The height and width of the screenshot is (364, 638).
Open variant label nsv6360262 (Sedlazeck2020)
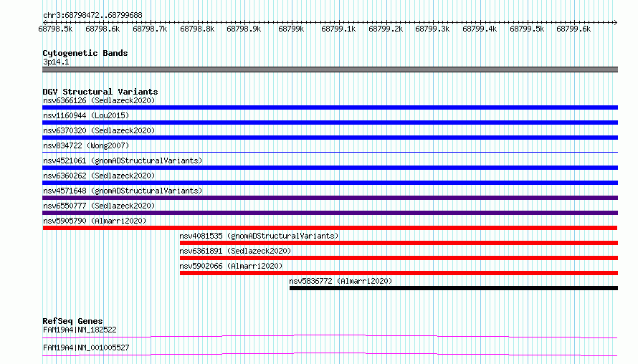[99, 176]
